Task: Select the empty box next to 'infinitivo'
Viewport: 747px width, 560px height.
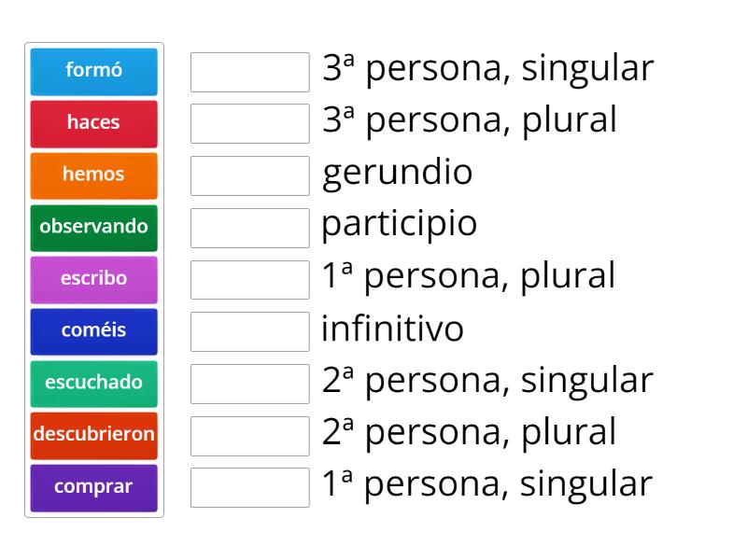Action: pyautogui.click(x=249, y=331)
